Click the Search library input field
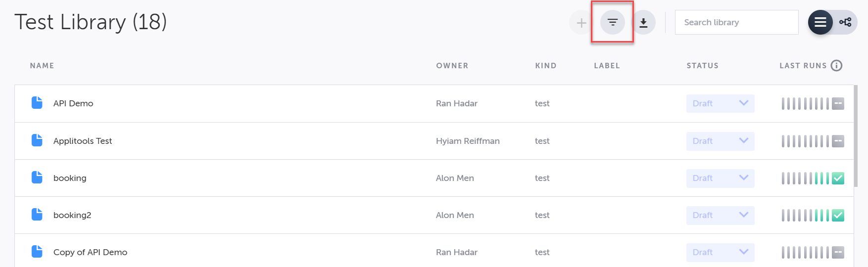The image size is (868, 267). coord(736,22)
